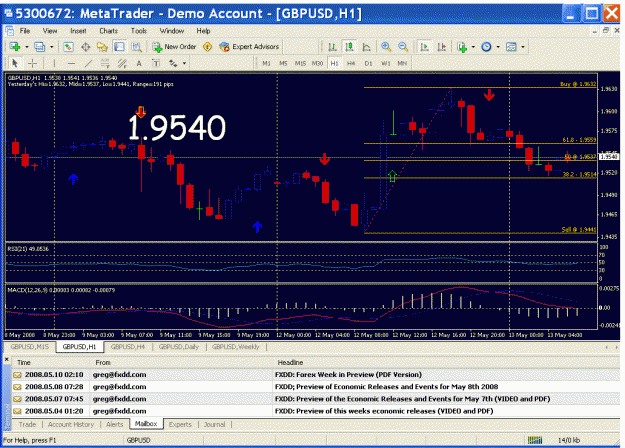
Task: Switch to the GBPUSD,Daily chart tab
Action: [x=179, y=347]
